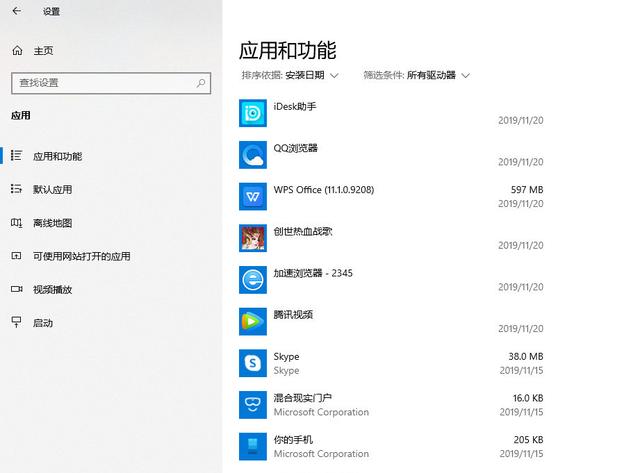This screenshot has width=640, height=473.
Task: Select the 应用和功能 sidebar icon
Action: (16, 155)
